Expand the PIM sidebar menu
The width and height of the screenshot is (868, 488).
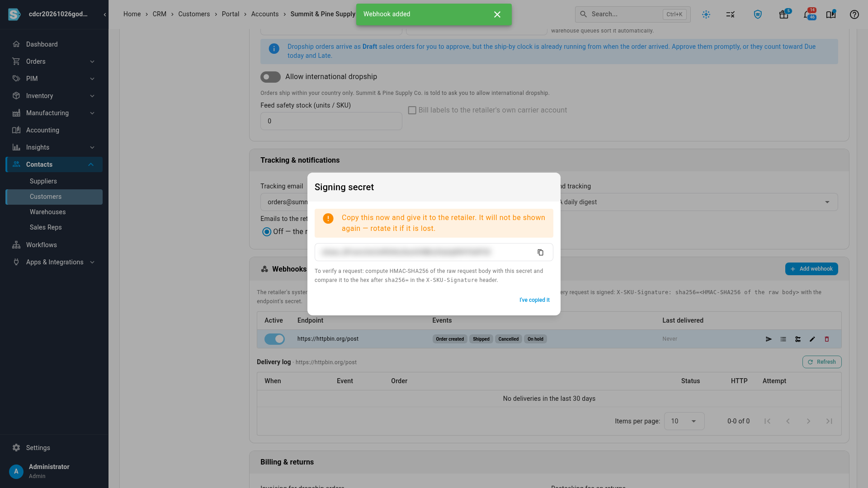click(54, 79)
